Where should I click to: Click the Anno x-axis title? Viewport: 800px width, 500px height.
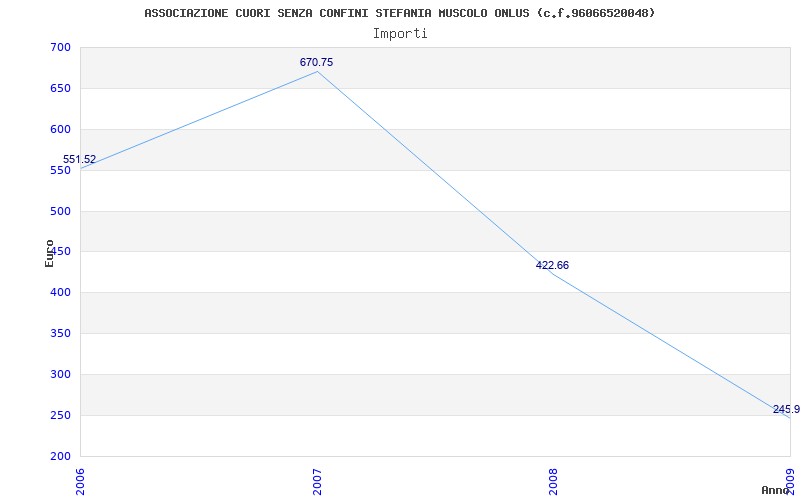click(774, 490)
